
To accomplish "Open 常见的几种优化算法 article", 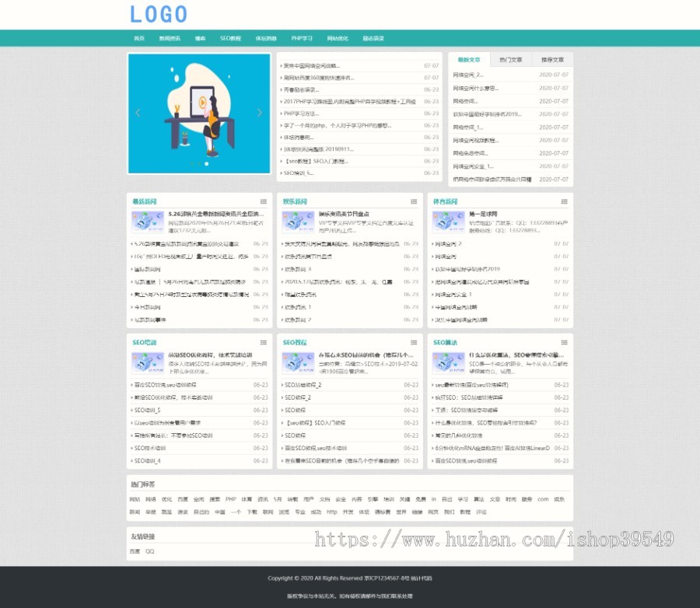I will click(458, 435).
